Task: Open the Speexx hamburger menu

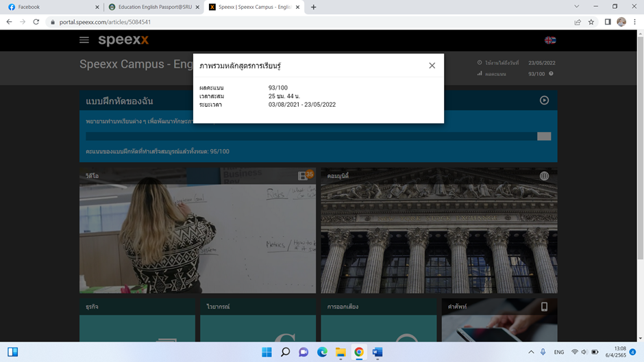Action: 84,40
